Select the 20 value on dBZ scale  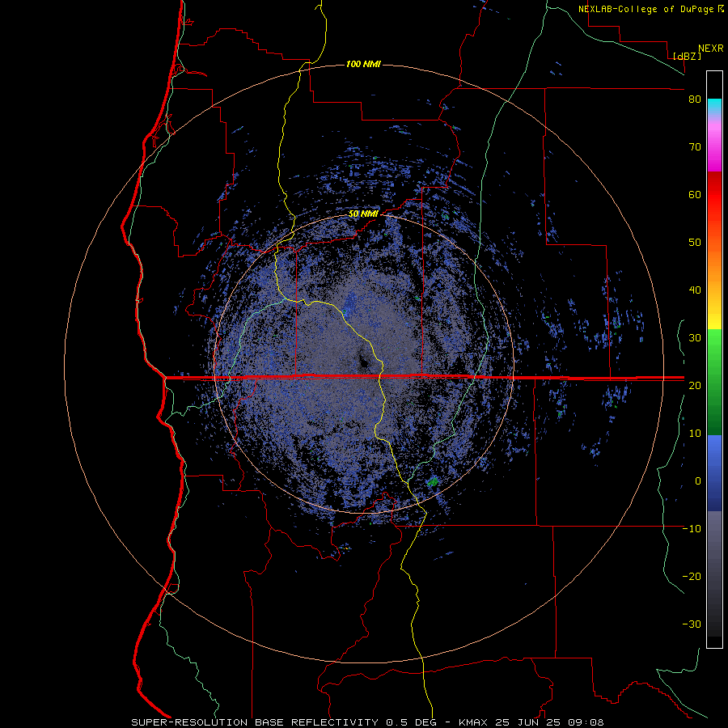(x=695, y=385)
